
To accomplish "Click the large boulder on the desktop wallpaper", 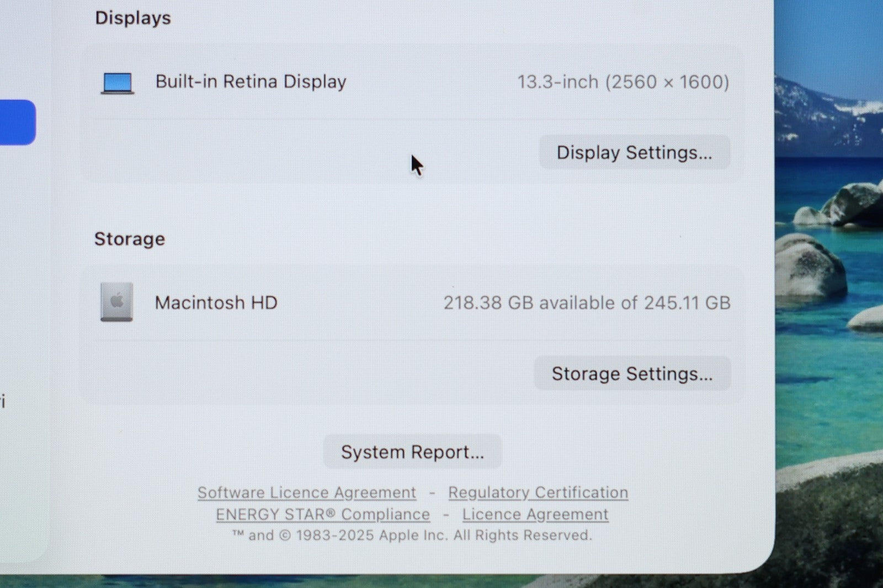I will click(x=808, y=268).
